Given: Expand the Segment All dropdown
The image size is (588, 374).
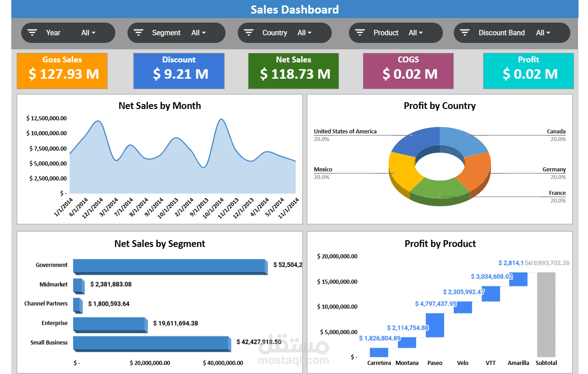Looking at the screenshot, I should click(x=198, y=33).
